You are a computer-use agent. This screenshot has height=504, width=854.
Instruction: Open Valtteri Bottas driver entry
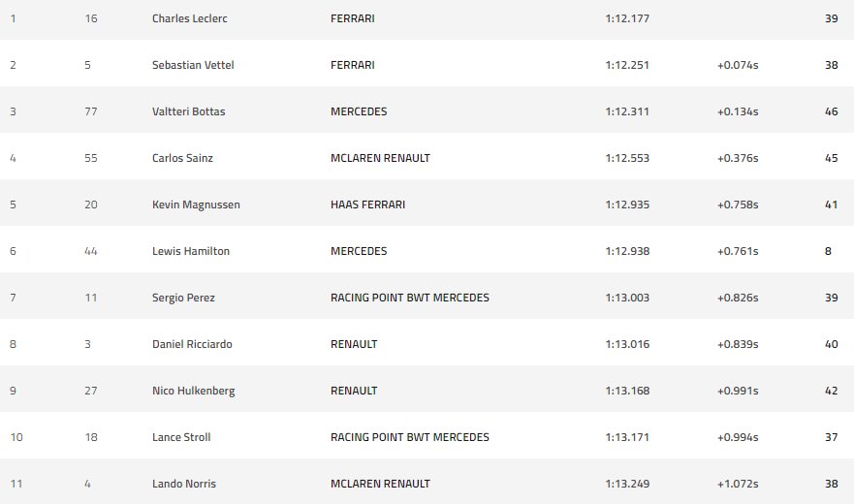(188, 111)
